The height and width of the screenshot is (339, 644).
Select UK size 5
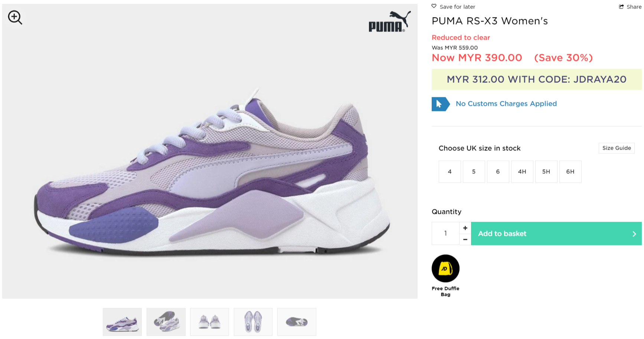click(474, 172)
